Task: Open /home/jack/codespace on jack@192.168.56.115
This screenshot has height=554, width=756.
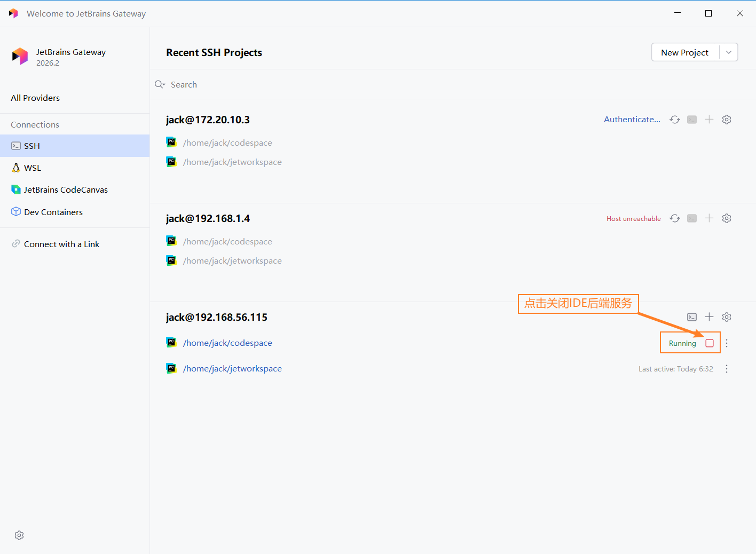Action: (227, 343)
